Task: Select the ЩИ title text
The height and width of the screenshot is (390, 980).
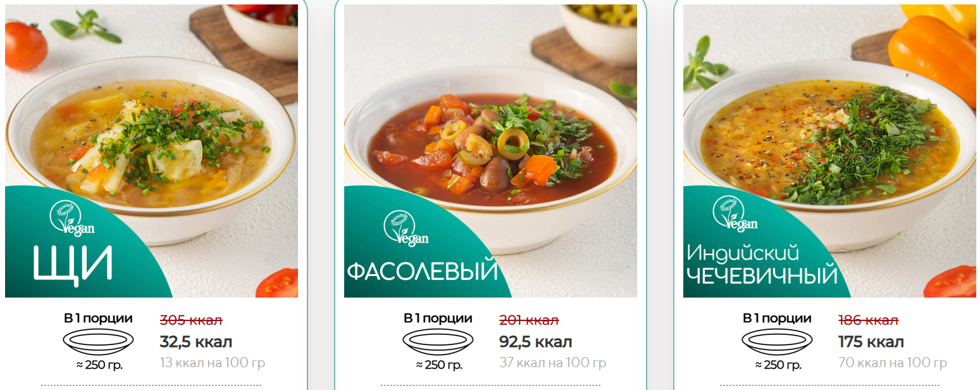Action: (73, 262)
